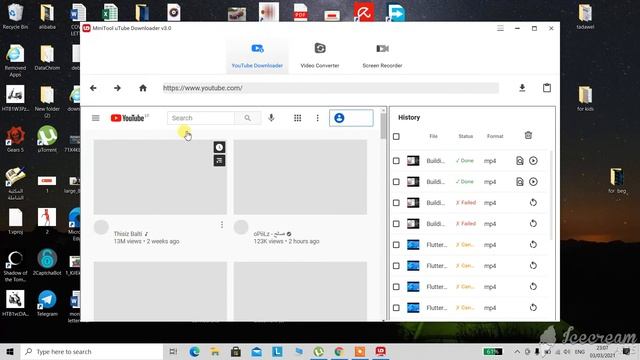Screen dimensions: 640x360
Task: Retry the first Flutter... download
Action: [533, 244]
